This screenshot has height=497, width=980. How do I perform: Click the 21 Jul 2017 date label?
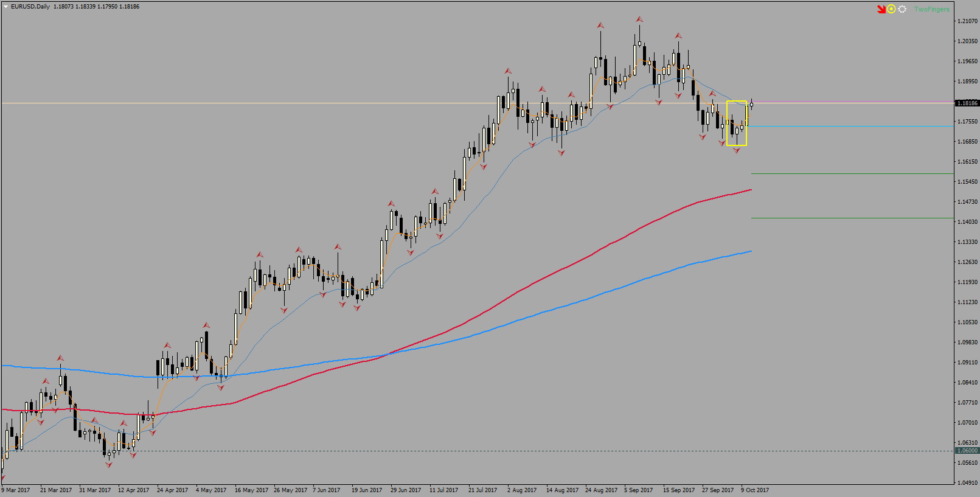point(483,490)
